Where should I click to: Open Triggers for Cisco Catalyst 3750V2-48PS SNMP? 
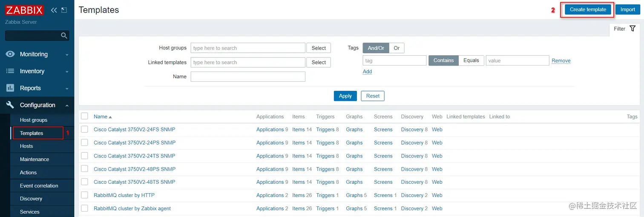pos(325,169)
